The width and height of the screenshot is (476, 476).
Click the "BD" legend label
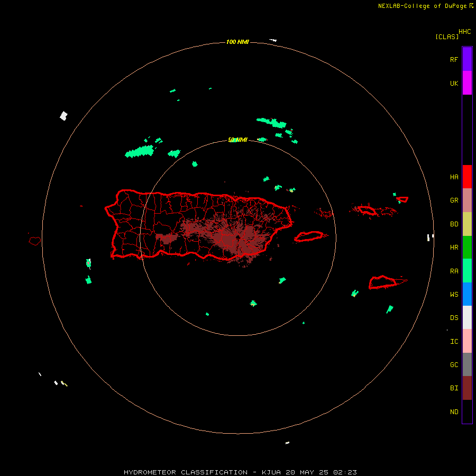coord(454,224)
